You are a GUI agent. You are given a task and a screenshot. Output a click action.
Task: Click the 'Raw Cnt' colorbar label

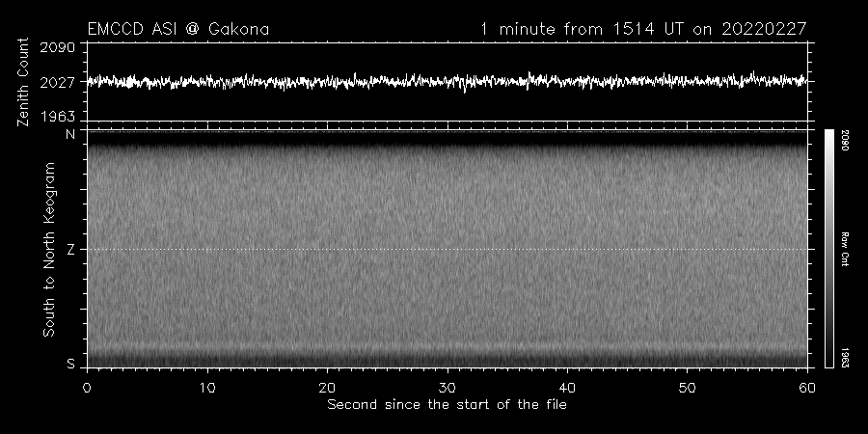845,249
